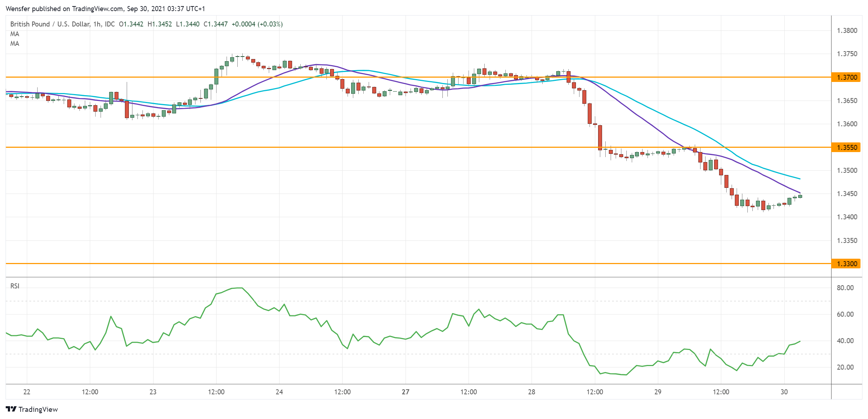The width and height of the screenshot is (868, 419).
Task: Click the 20.00 RSI axis value
Action: (x=845, y=367)
